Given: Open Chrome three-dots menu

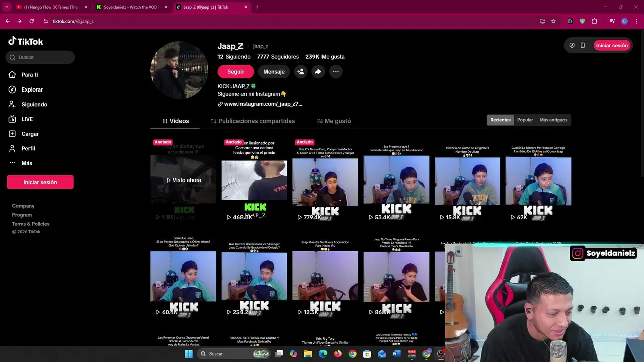Looking at the screenshot, I should pyautogui.click(x=636, y=21).
